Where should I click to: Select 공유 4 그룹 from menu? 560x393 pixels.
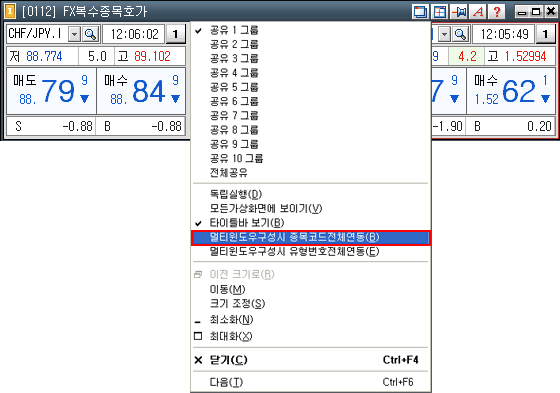click(x=310, y=73)
